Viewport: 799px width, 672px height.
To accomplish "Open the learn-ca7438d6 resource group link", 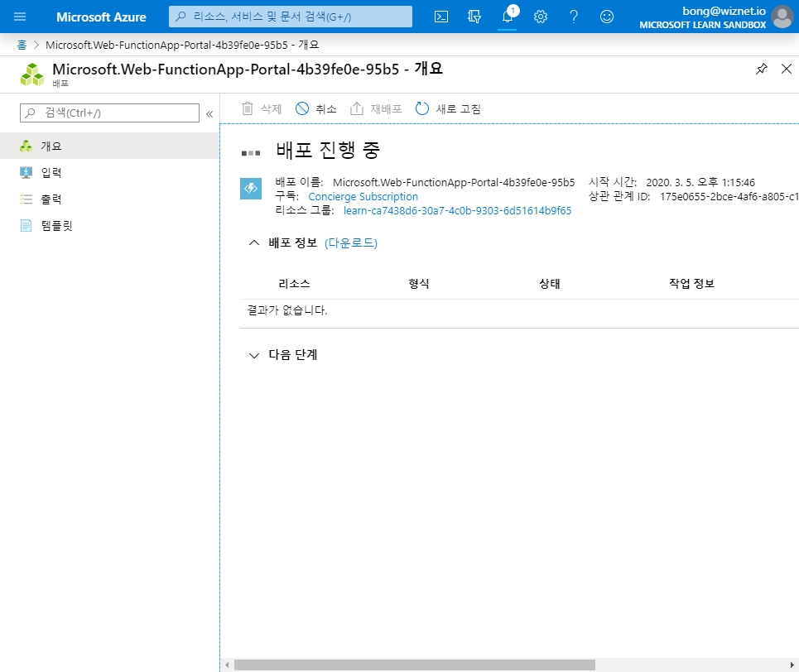I will 457,210.
